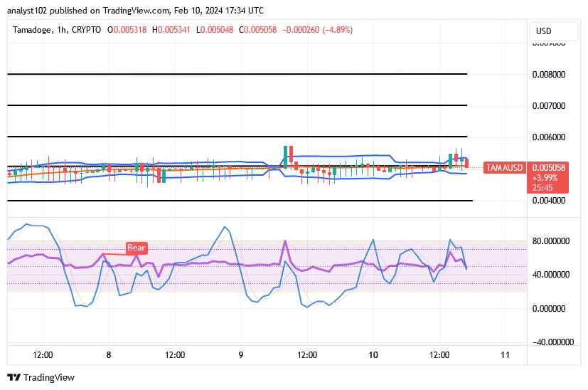This screenshot has width=588, height=390.
Task: Click the TAMAUSD price label
Action: point(504,167)
